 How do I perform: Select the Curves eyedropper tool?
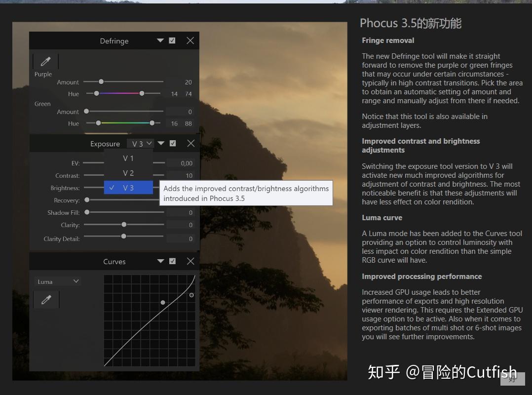(46, 299)
